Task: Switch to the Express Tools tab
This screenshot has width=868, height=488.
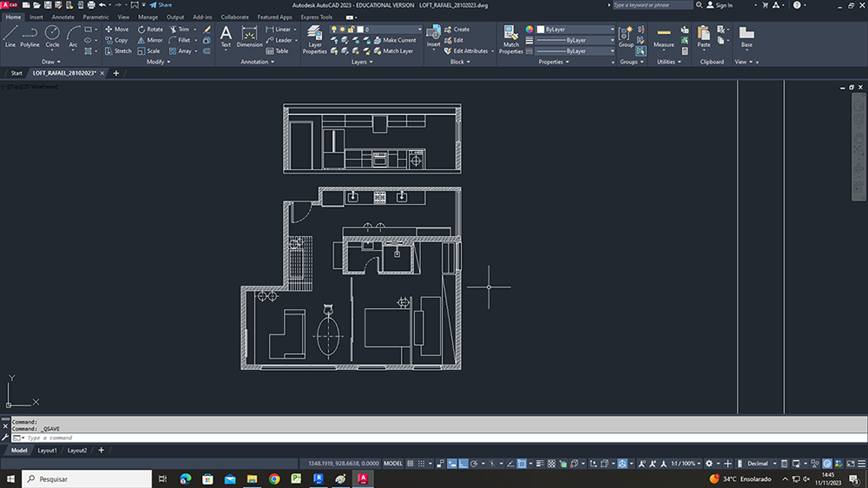Action: point(316,17)
